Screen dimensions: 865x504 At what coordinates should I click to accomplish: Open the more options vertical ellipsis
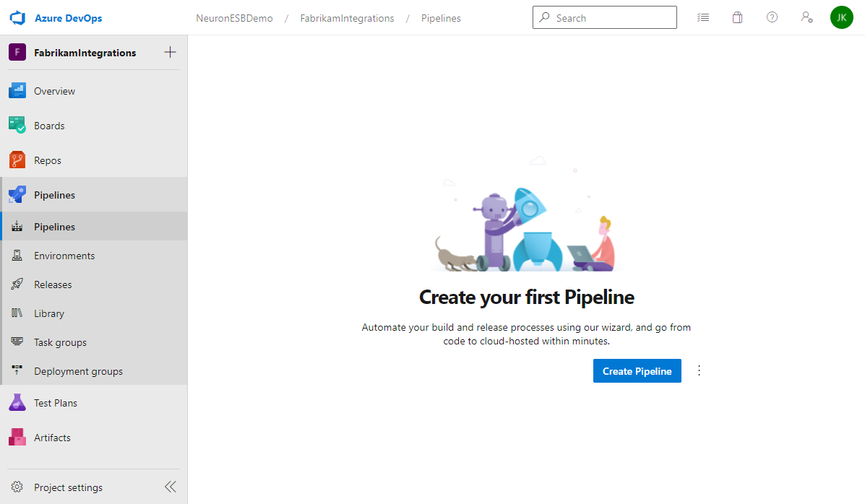(x=699, y=370)
